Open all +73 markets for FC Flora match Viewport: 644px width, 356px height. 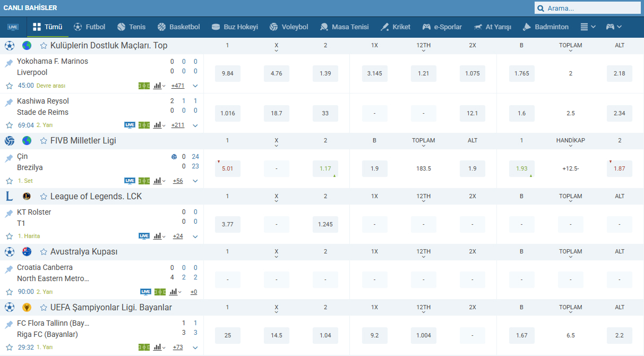click(x=178, y=347)
